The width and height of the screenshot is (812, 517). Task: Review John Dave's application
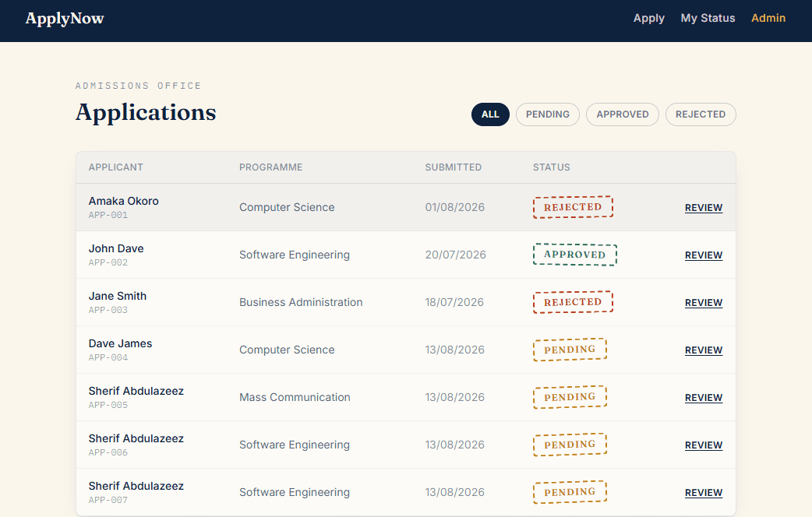(x=703, y=255)
